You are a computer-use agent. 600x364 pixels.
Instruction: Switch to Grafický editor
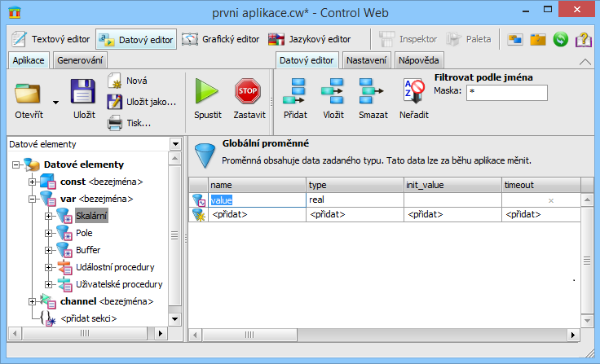(x=220, y=39)
